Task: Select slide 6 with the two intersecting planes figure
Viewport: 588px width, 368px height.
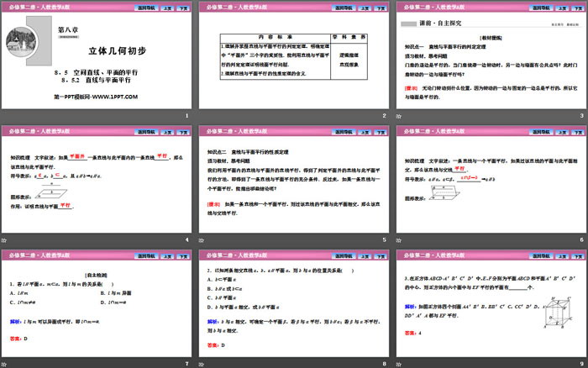Action: [491, 179]
